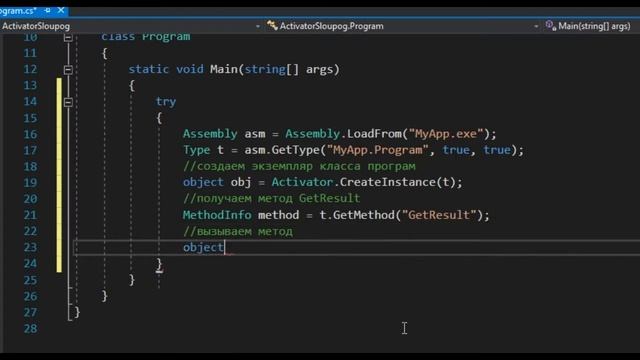640x360 pixels.
Task: Collapse the try block
Action: coord(68,102)
